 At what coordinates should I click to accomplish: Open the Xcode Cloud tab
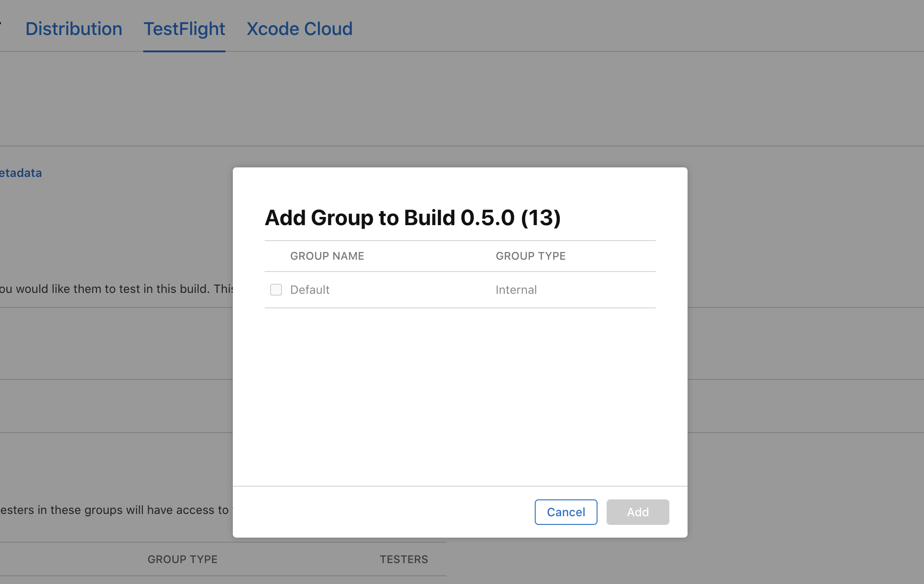299,29
